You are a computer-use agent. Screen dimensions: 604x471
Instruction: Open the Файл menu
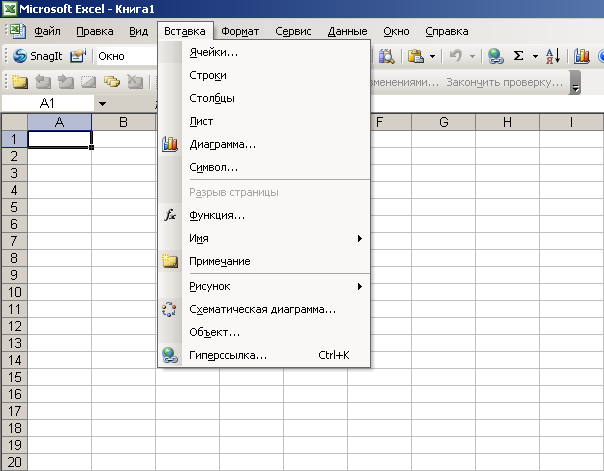tap(47, 31)
